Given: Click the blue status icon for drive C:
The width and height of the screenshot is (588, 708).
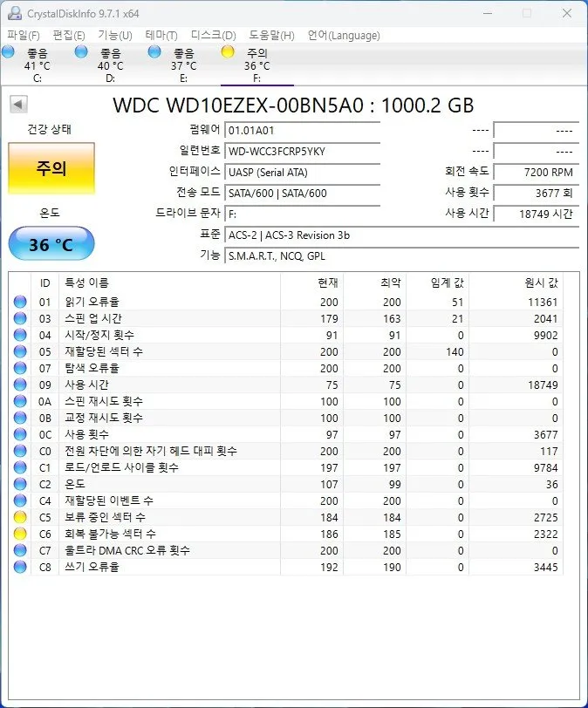Looking at the screenshot, I should coord(8,51).
